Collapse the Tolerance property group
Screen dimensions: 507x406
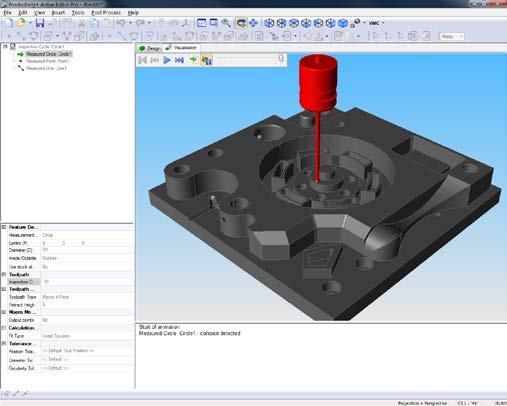pos(4,343)
